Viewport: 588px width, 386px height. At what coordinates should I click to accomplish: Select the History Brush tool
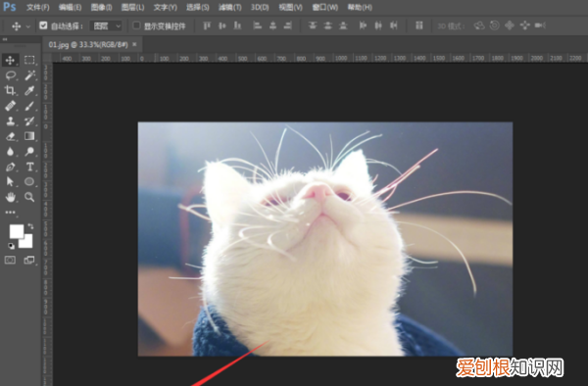29,121
